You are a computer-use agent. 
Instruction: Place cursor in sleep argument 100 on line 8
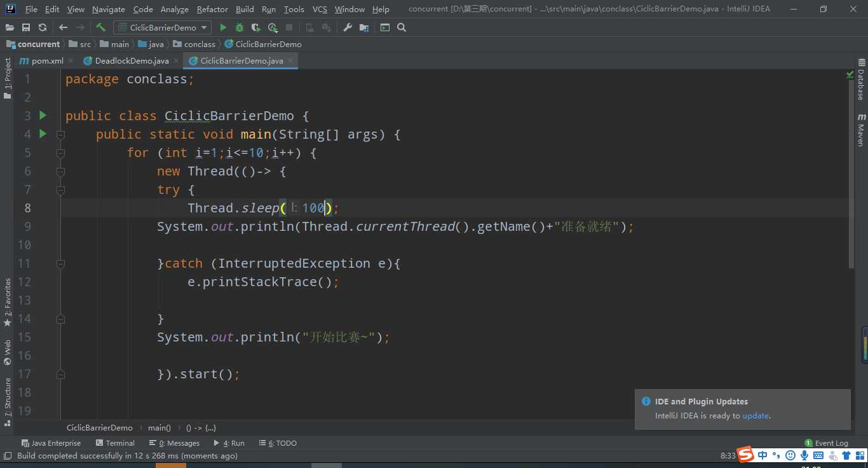coord(313,208)
